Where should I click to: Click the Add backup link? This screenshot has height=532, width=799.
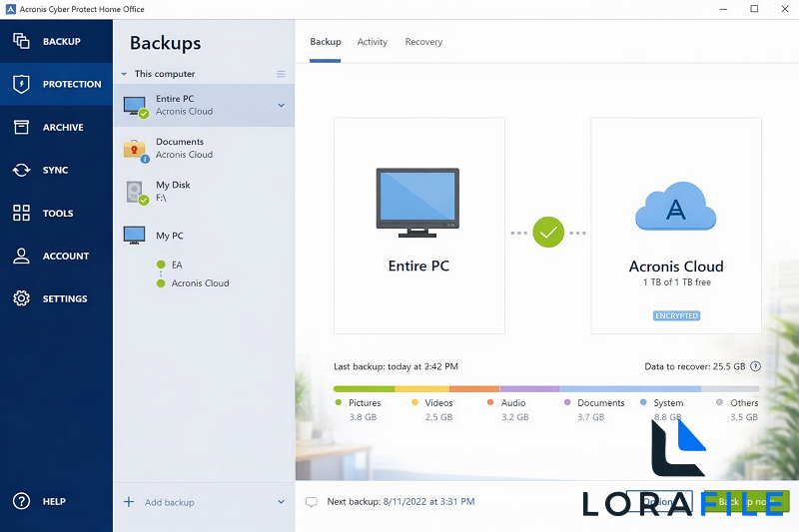(x=169, y=502)
